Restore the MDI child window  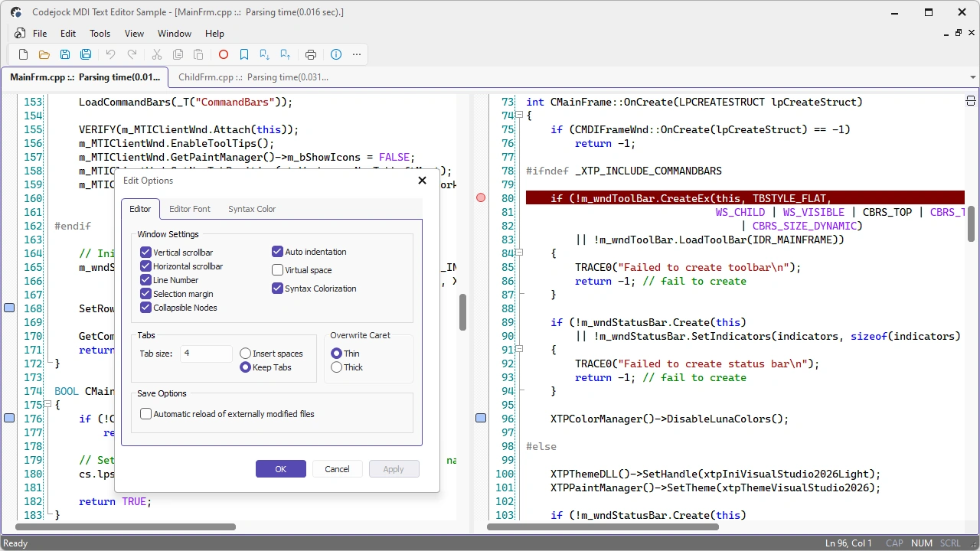click(x=958, y=33)
